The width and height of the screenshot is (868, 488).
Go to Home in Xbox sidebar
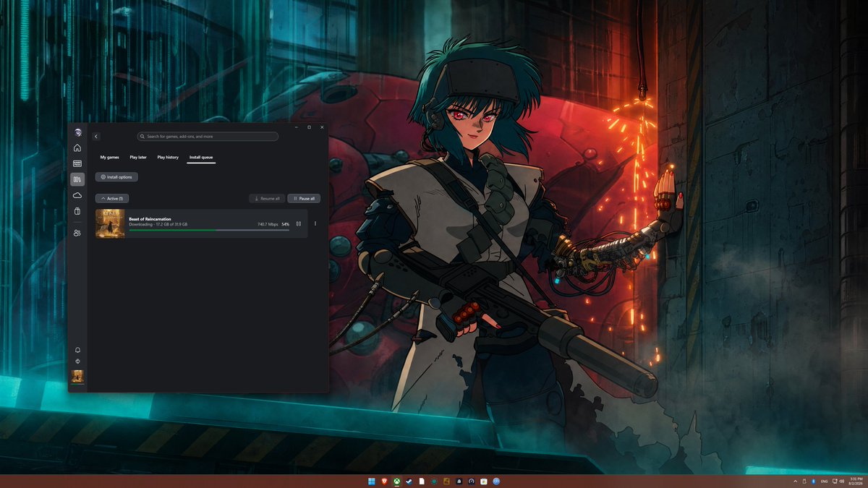point(77,148)
